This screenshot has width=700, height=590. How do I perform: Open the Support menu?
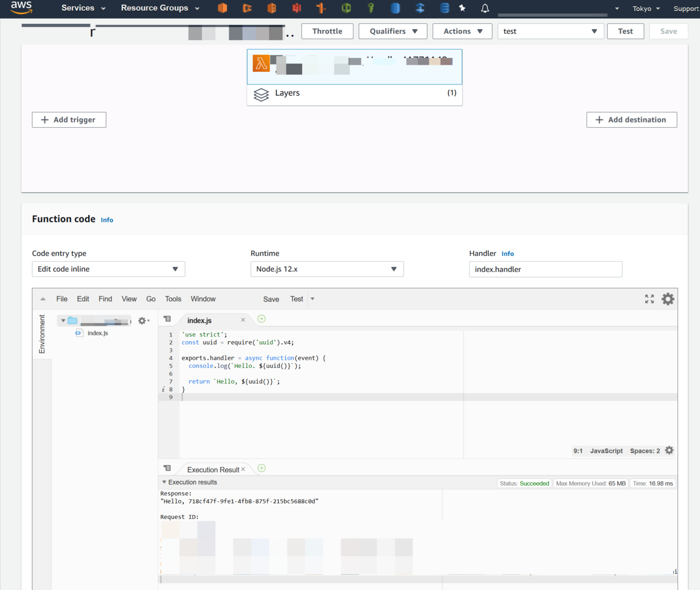pos(686,9)
